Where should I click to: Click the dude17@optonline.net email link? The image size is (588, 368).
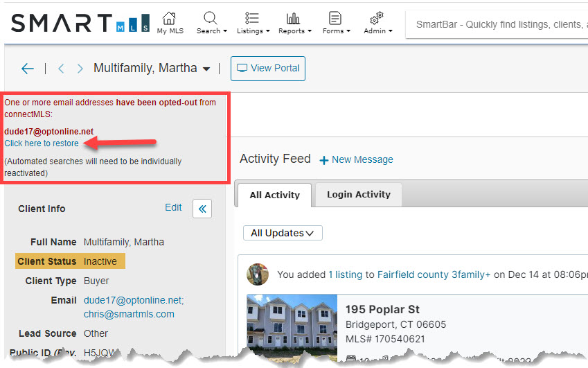coord(134,300)
